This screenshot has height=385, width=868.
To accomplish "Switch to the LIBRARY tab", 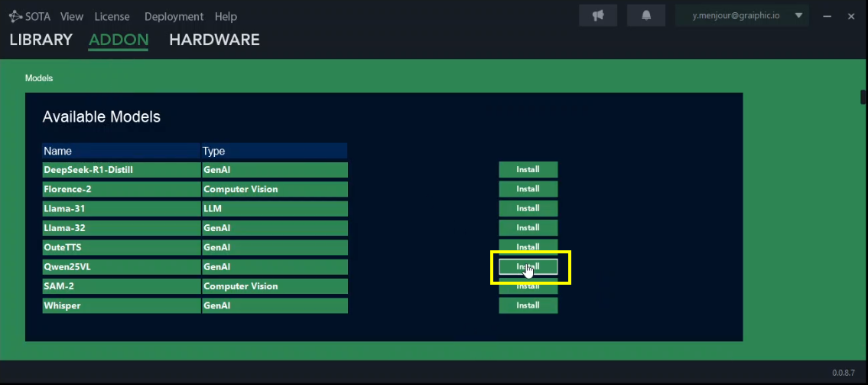I will point(41,40).
